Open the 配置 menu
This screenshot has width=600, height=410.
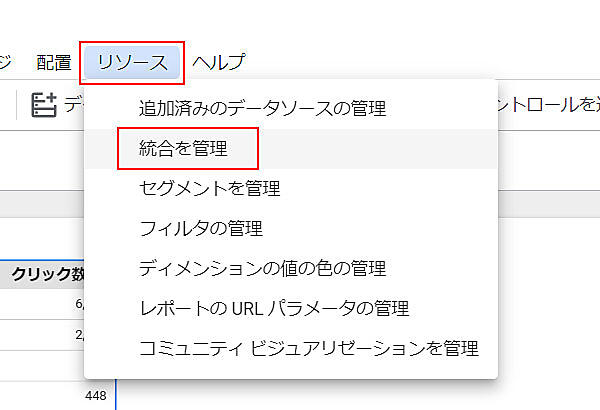pyautogui.click(x=54, y=63)
